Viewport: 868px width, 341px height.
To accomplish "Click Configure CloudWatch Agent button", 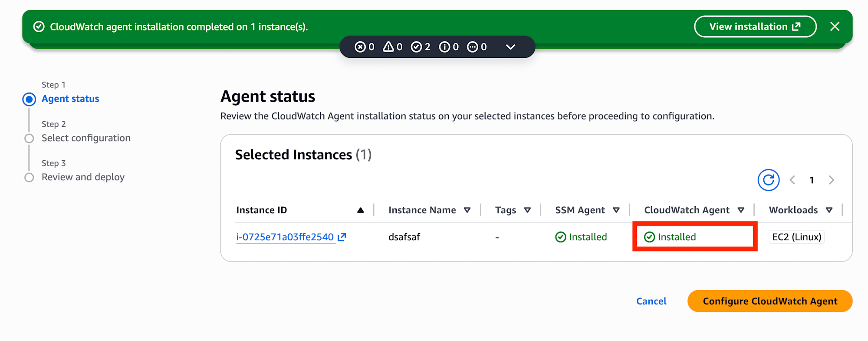I will pyautogui.click(x=770, y=301).
